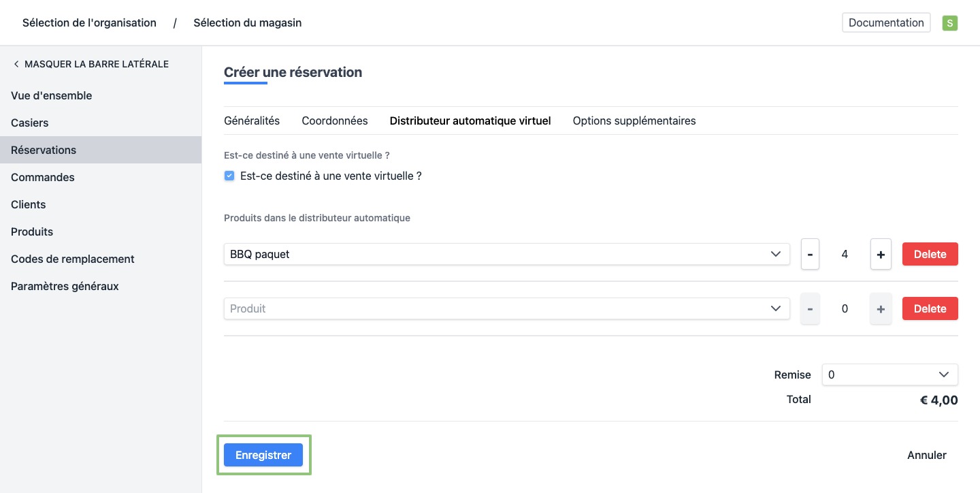
Task: Switch to the Généralités tab
Action: point(252,121)
